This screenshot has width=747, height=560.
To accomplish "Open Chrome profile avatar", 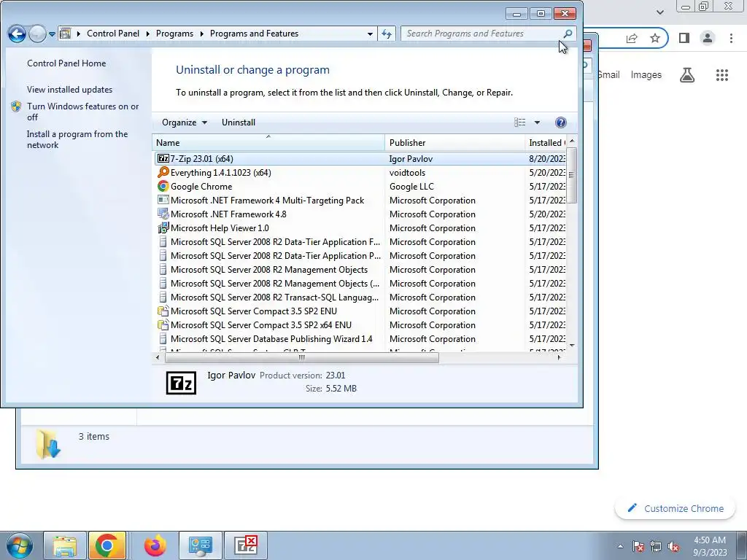I will coord(708,38).
